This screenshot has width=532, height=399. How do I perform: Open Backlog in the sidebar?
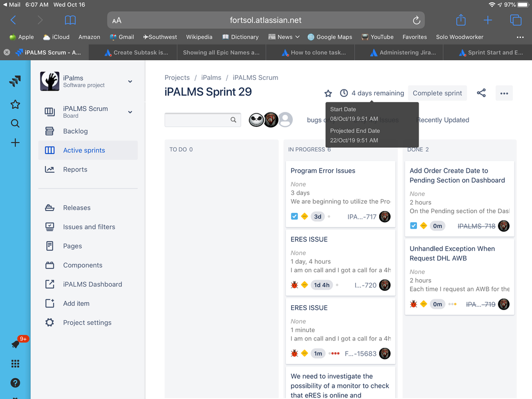[x=88, y=131]
